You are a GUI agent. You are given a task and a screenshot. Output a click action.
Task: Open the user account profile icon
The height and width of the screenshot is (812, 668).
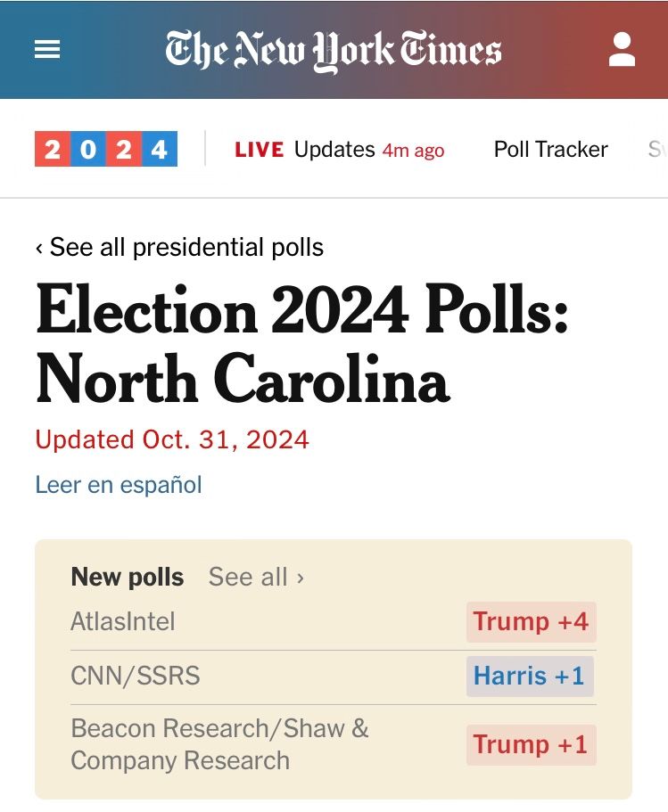coord(622,49)
